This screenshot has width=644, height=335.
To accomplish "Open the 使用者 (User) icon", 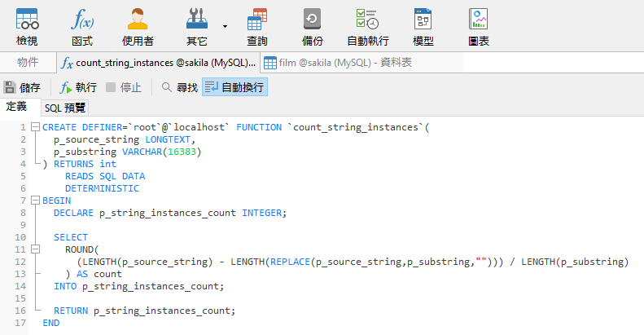I will (x=138, y=26).
